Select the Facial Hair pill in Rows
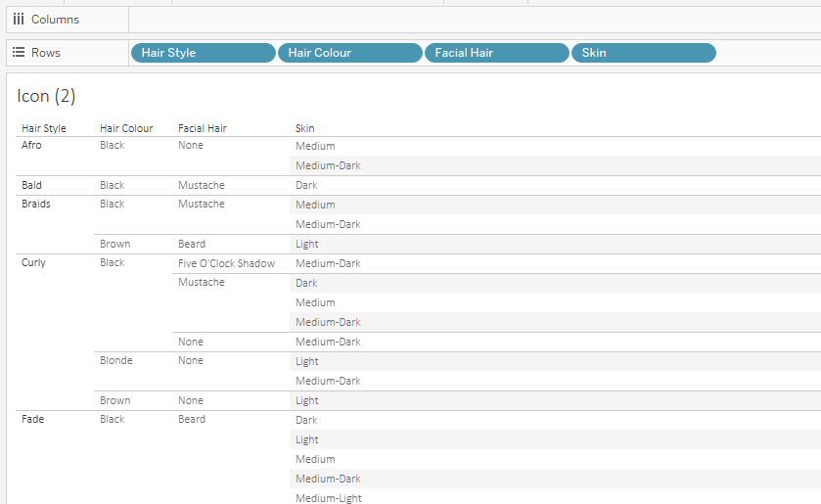The width and height of the screenshot is (821, 504). 496,53
